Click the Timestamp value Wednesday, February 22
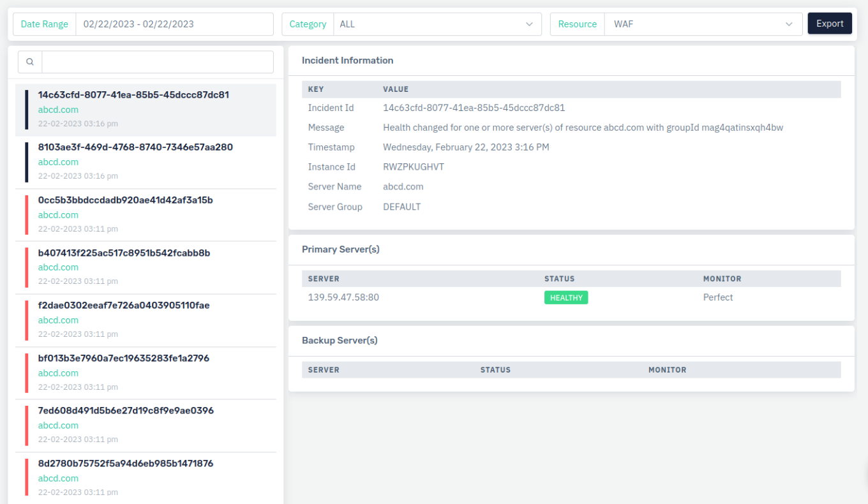The width and height of the screenshot is (868, 504). pyautogui.click(x=466, y=147)
